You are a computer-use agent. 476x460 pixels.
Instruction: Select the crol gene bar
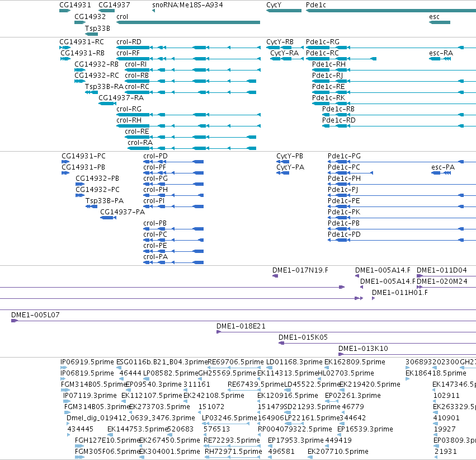tap(188, 22)
